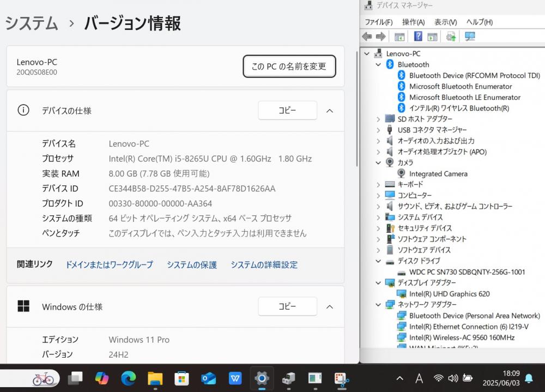Collapse the Lenovo-PC root node in Device Manager
The image size is (545, 392).
tap(367, 53)
